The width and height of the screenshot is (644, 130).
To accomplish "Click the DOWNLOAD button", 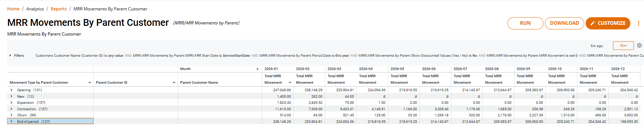I will [564, 23].
